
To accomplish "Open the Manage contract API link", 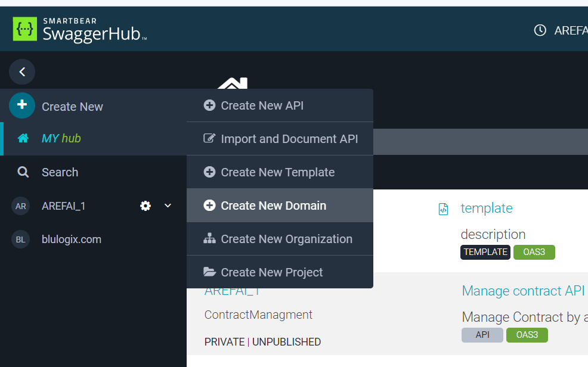I will [523, 291].
